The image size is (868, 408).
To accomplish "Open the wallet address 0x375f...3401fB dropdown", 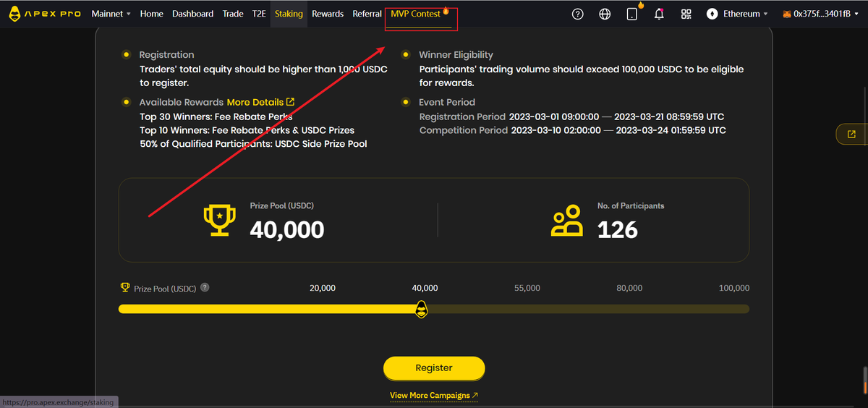I will [x=825, y=14].
